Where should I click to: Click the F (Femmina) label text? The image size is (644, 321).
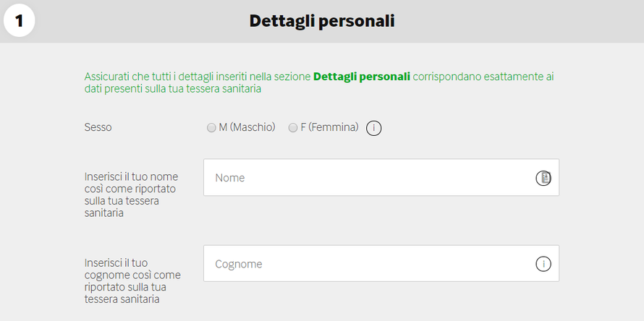[329, 127]
